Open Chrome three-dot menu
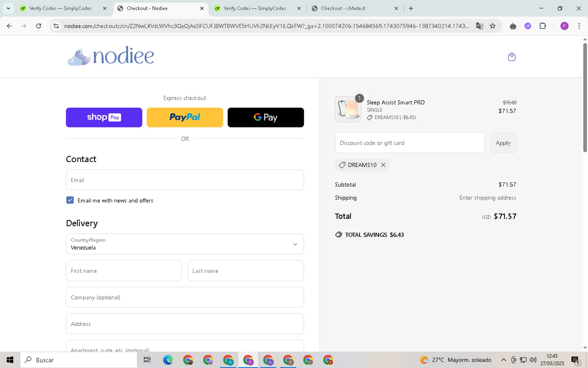 click(x=579, y=26)
